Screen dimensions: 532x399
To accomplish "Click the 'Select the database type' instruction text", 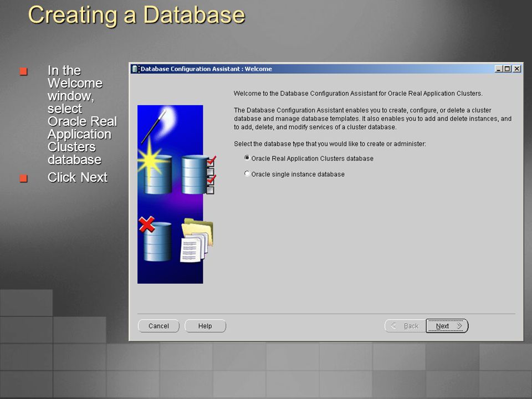I will tap(330, 144).
